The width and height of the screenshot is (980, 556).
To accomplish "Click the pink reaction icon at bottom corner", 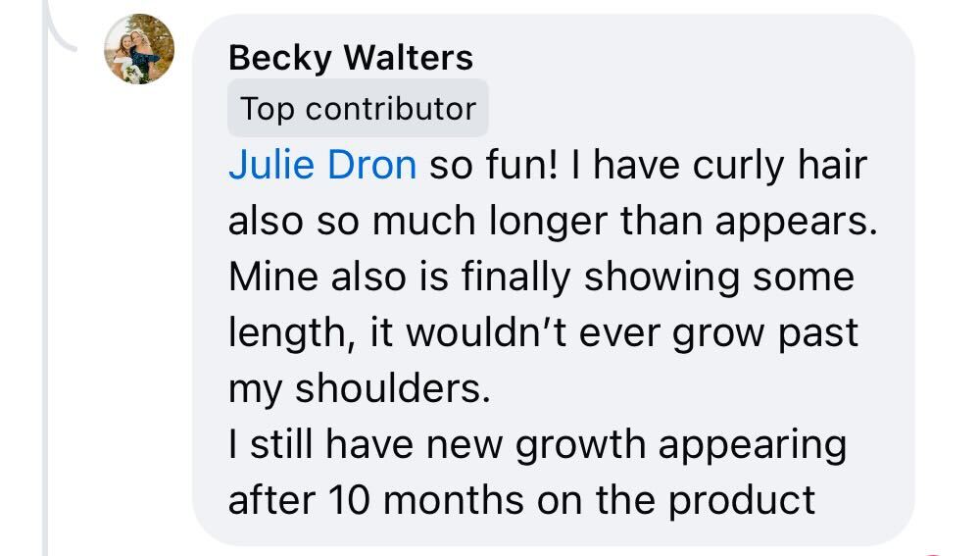I will click(x=933, y=553).
